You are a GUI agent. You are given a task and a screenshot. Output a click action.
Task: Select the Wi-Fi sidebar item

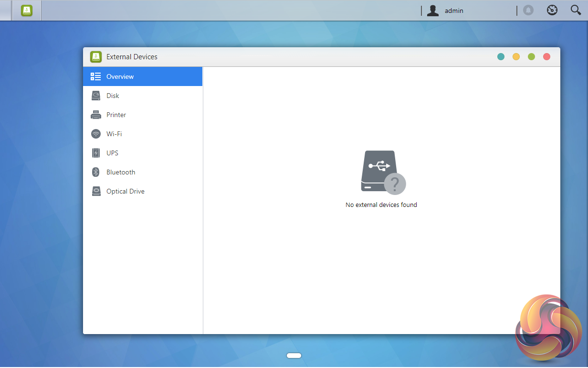pos(143,134)
